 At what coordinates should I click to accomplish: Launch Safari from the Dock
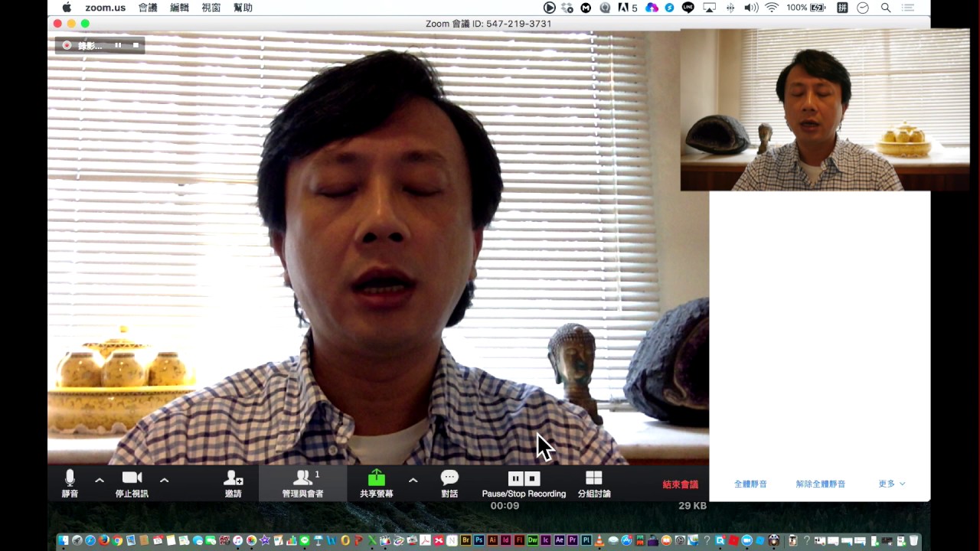coord(90,540)
